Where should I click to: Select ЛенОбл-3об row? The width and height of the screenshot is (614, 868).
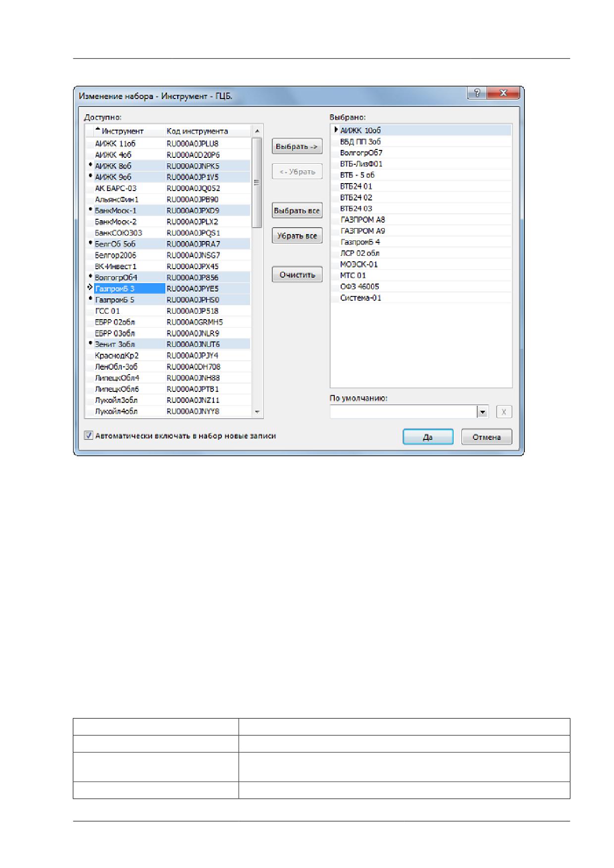tap(168, 367)
